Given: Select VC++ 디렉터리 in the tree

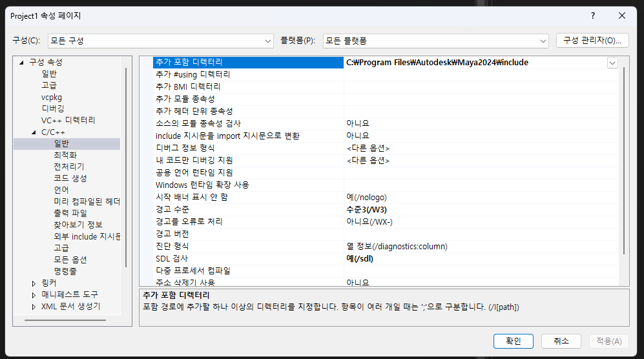Looking at the screenshot, I should tap(68, 120).
